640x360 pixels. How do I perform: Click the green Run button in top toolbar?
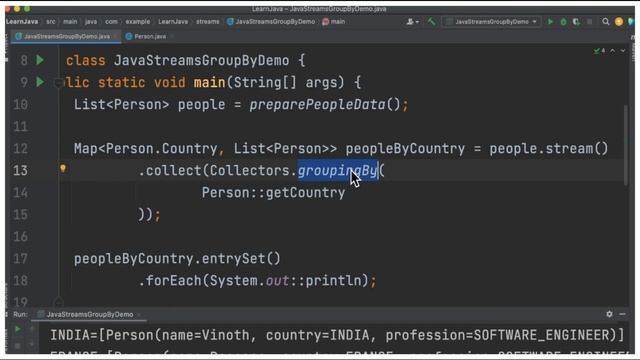point(550,22)
